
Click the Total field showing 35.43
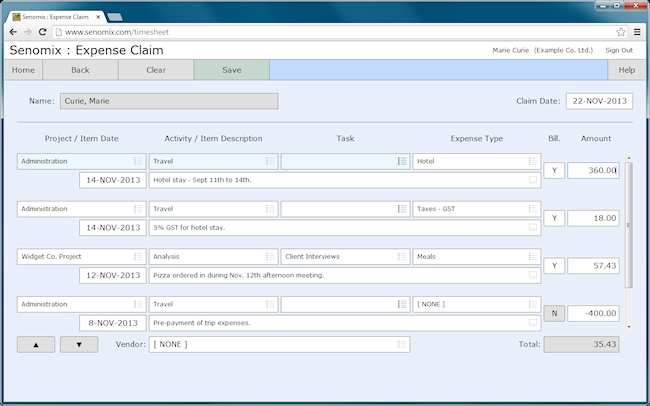(x=582, y=344)
